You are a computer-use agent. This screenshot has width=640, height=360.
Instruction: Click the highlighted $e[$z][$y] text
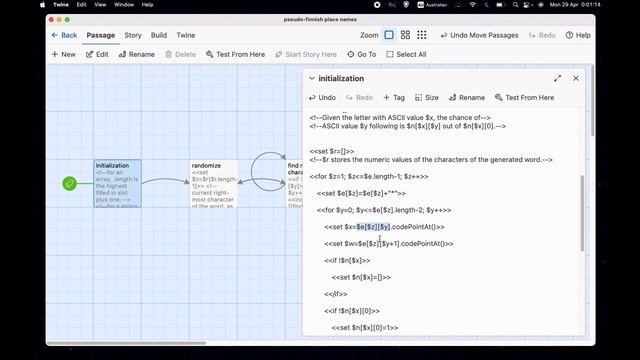pos(373,227)
